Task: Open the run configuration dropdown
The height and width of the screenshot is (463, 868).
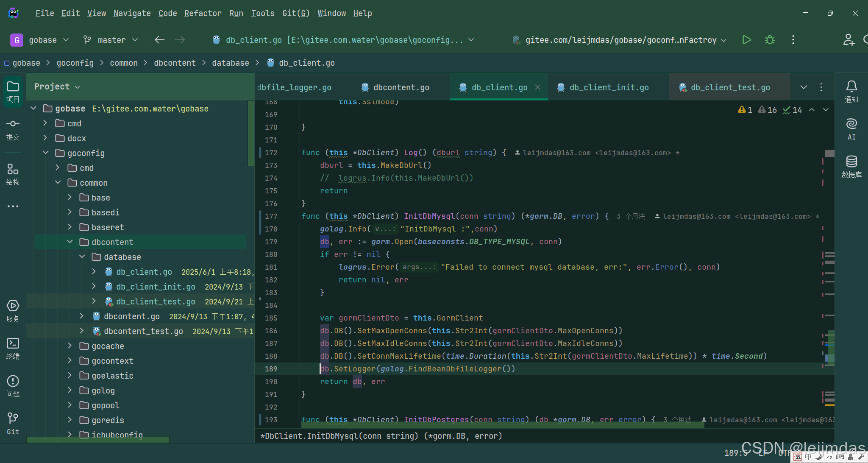Action: (621, 40)
